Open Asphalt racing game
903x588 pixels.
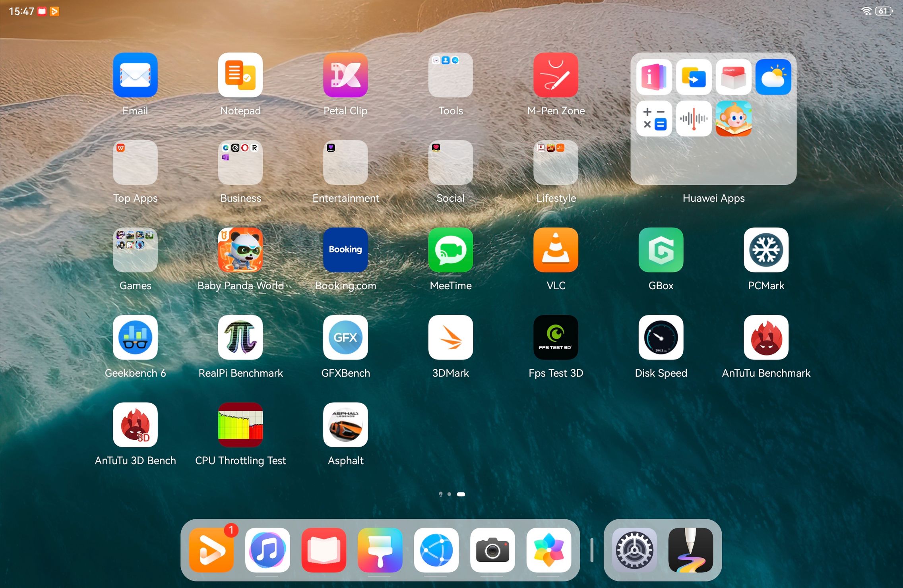345,425
